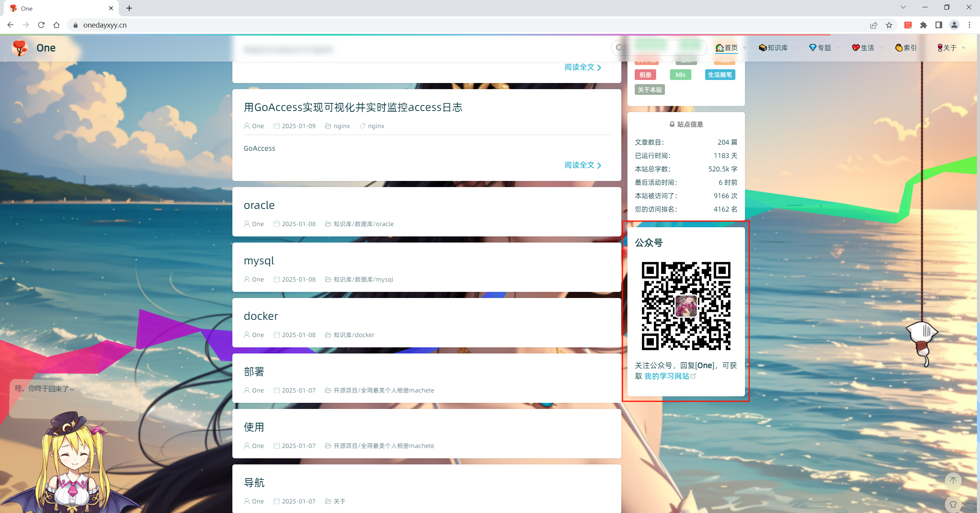The height and width of the screenshot is (513, 980).
Task: Open the browser home page icon
Action: [x=57, y=25]
